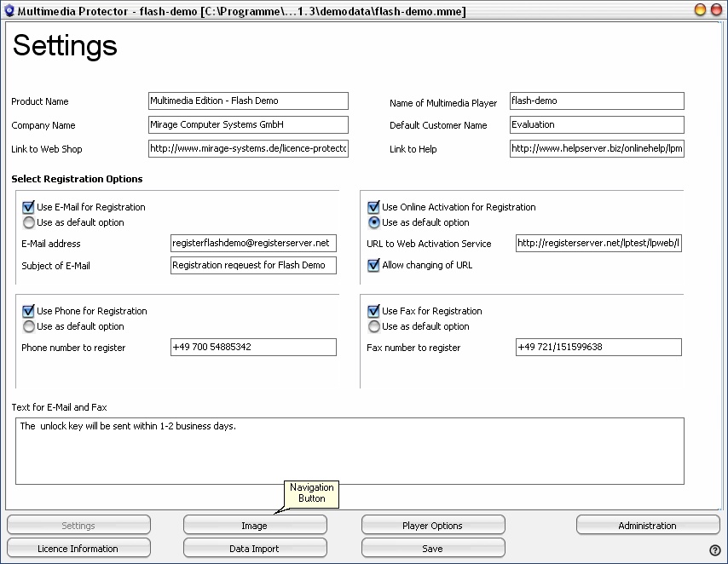
Task: Save the current settings
Action: click(433, 549)
